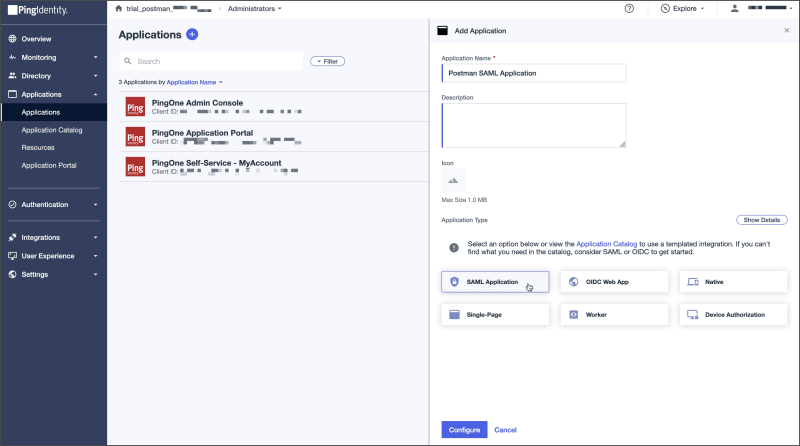Click the trial_postman environment breadcrumb

point(169,8)
